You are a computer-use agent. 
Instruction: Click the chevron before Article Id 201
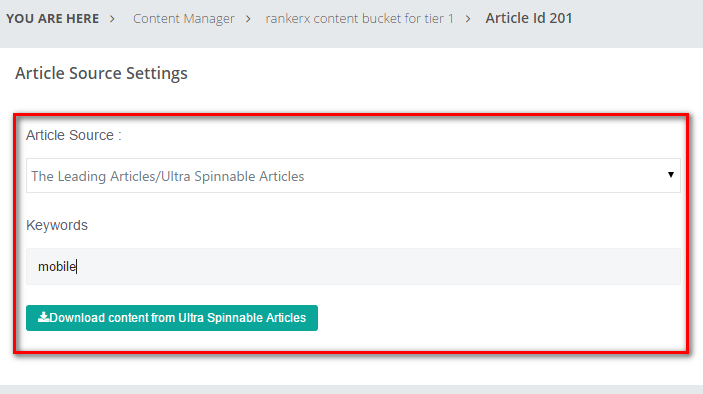click(468, 19)
